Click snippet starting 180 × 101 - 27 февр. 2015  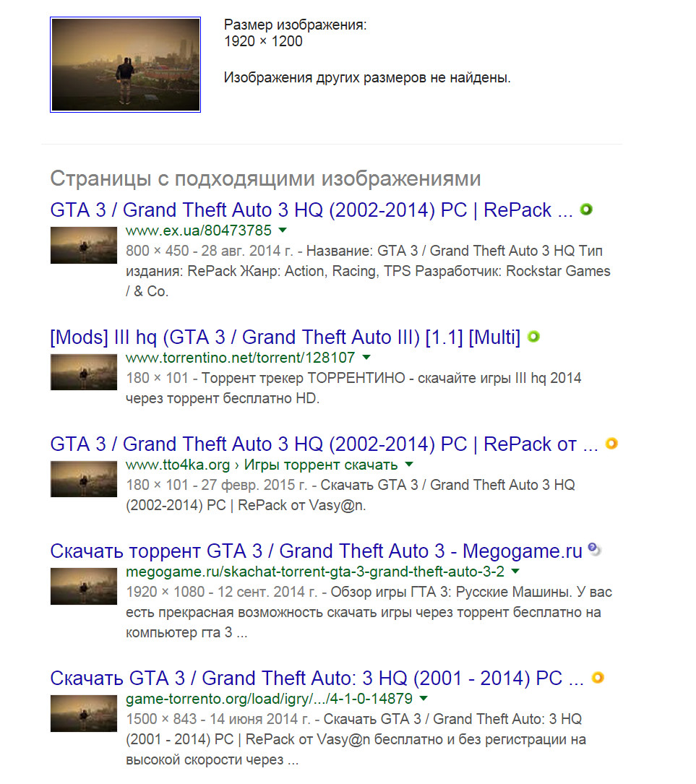[x=351, y=495]
